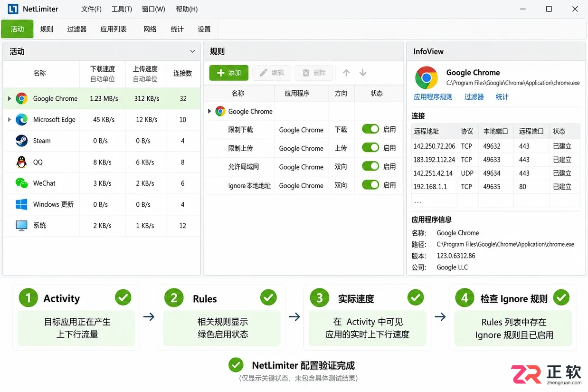Click the Chrome icon in the rules list
Screen dimensions: 588x392
tap(220, 111)
